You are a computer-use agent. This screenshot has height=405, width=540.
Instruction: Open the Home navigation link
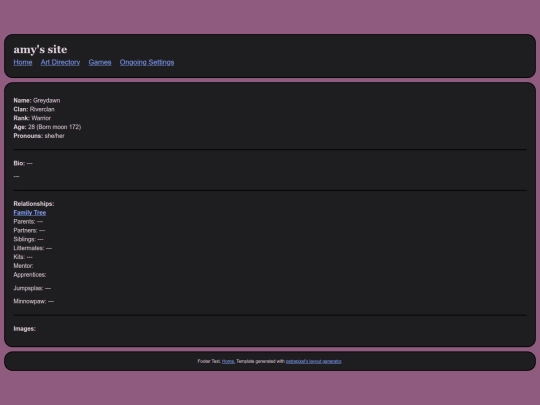point(23,62)
